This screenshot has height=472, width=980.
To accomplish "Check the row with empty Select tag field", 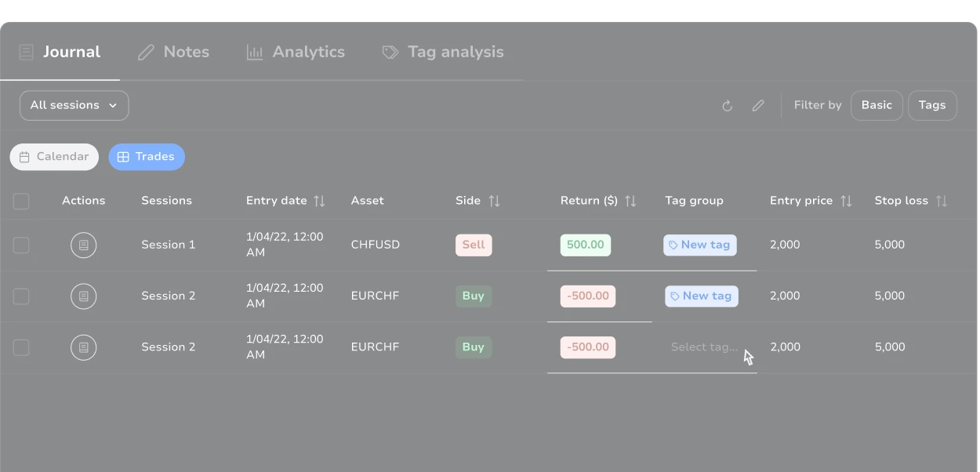I will click(21, 347).
